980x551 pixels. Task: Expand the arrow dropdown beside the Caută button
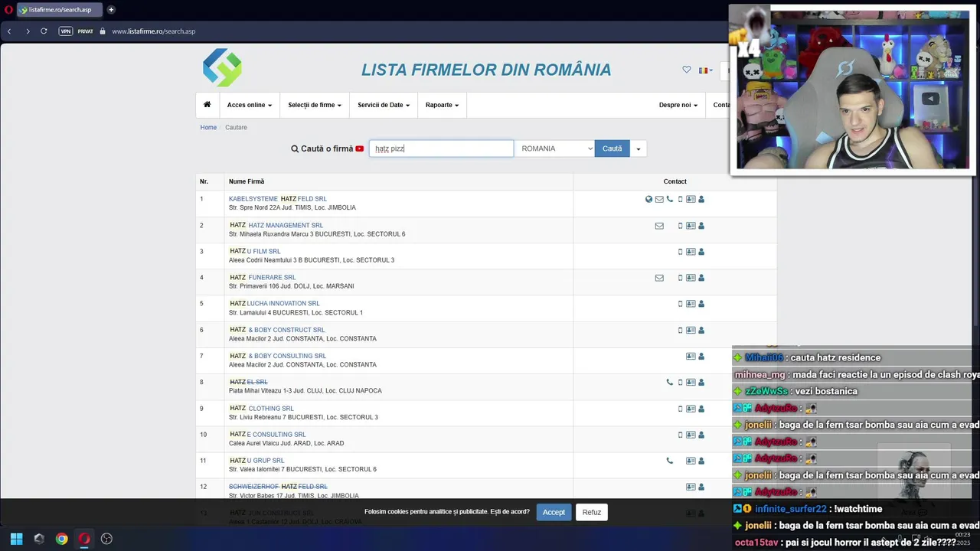pos(639,148)
